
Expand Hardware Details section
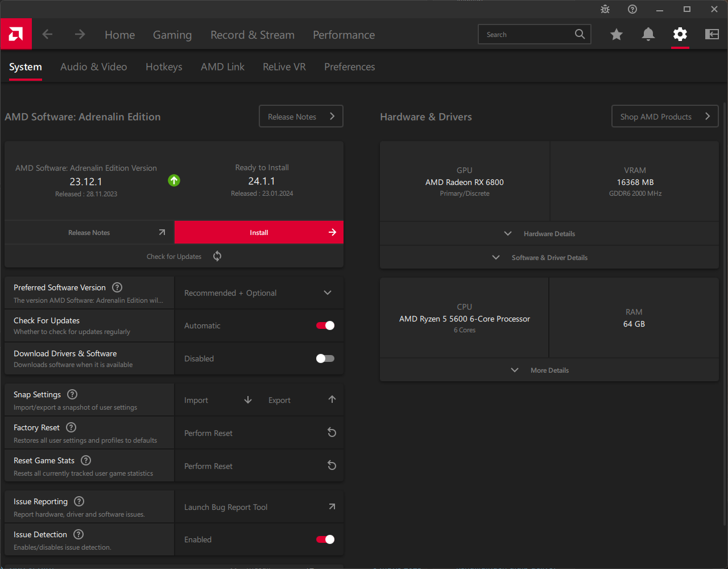pyautogui.click(x=549, y=233)
